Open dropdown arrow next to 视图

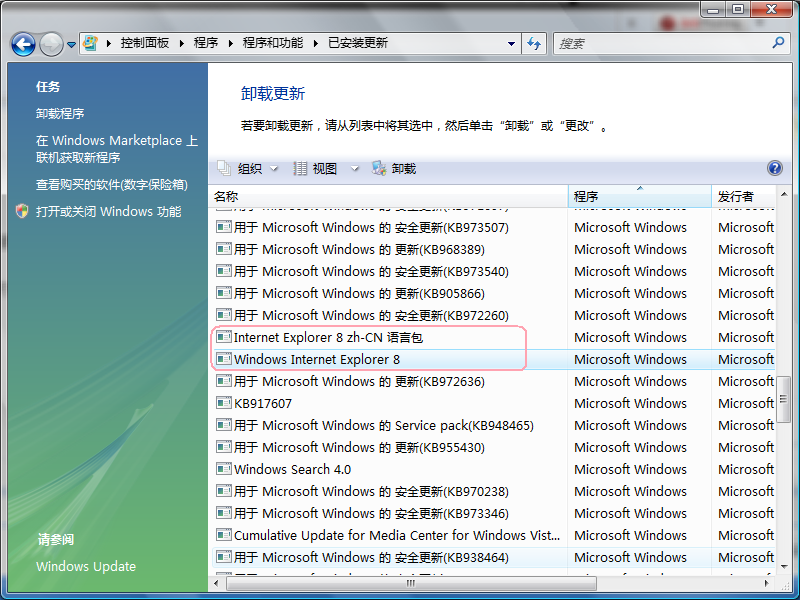coord(355,168)
